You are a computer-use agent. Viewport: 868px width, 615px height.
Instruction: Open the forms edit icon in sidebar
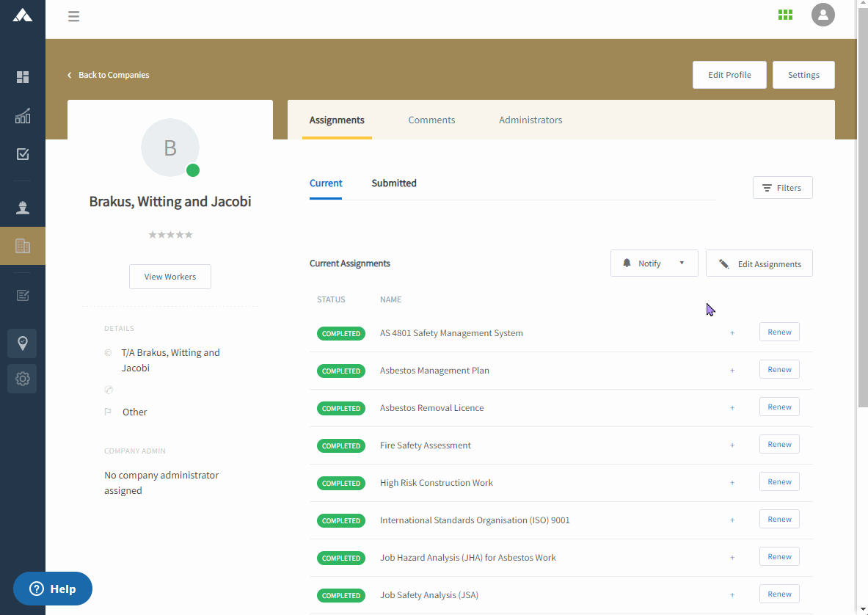point(22,295)
